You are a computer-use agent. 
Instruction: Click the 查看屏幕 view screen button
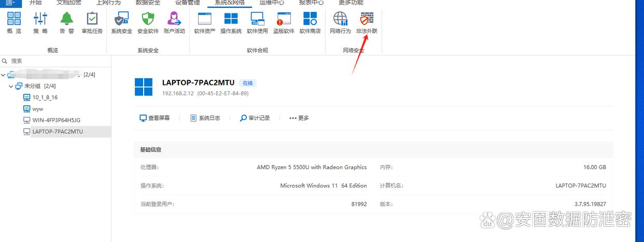coord(155,118)
